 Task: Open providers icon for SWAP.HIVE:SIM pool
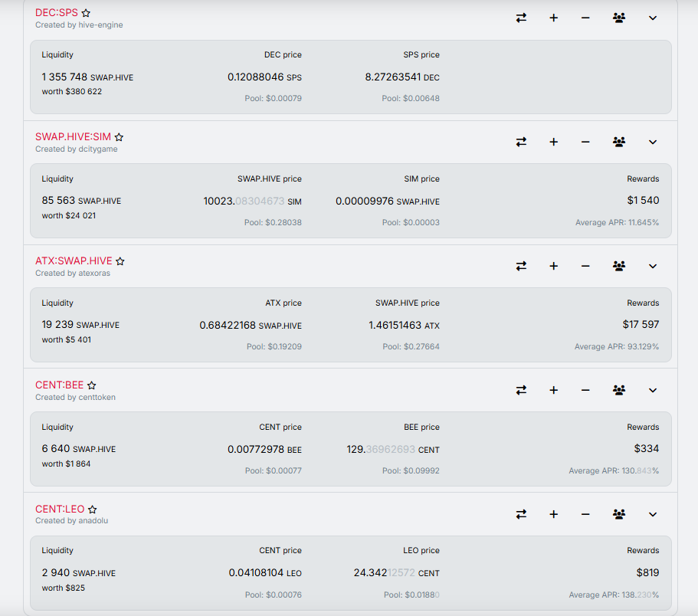tap(619, 142)
